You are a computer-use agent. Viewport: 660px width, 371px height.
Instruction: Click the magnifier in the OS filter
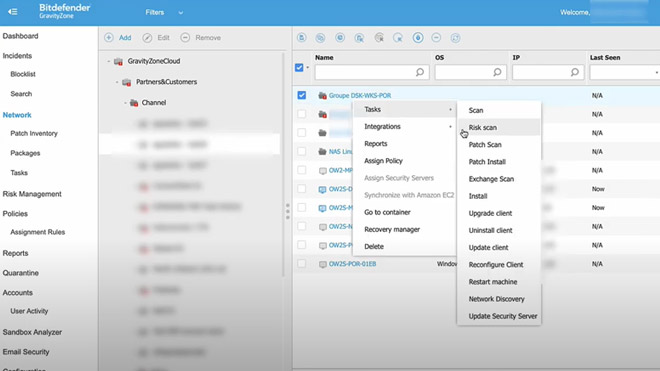[x=497, y=72]
